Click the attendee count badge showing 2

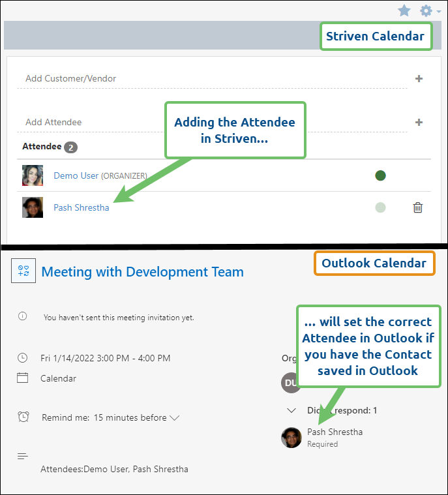pos(70,147)
